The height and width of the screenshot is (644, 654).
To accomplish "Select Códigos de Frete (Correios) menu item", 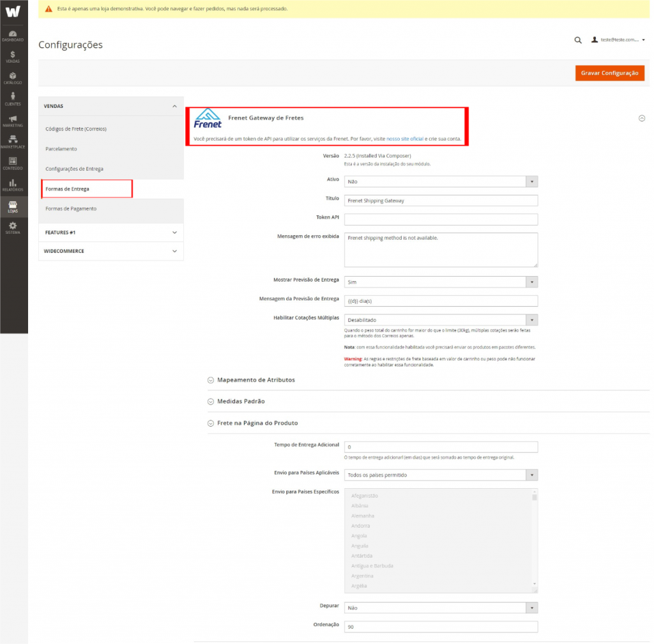I will click(x=76, y=129).
